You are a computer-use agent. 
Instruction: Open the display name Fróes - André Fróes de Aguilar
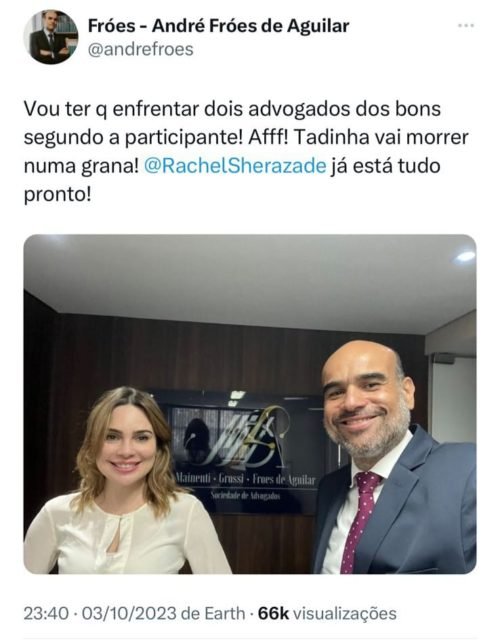[x=218, y=26]
